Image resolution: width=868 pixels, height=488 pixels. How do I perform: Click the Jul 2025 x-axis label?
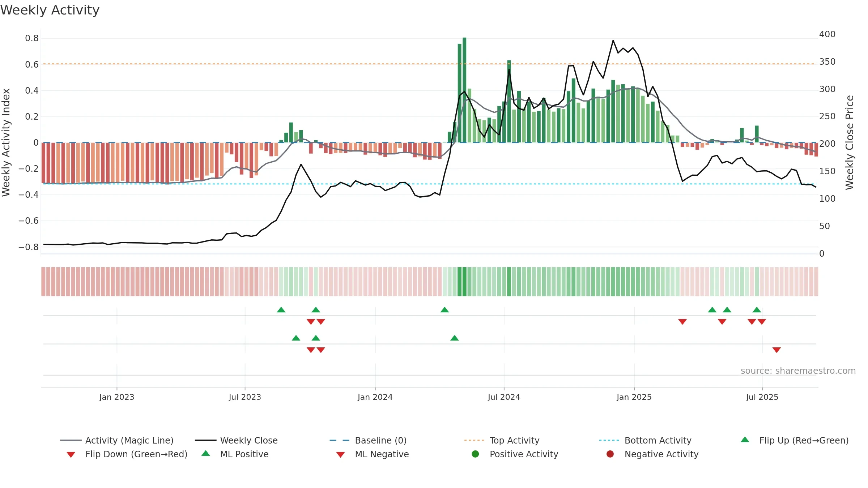[762, 397]
